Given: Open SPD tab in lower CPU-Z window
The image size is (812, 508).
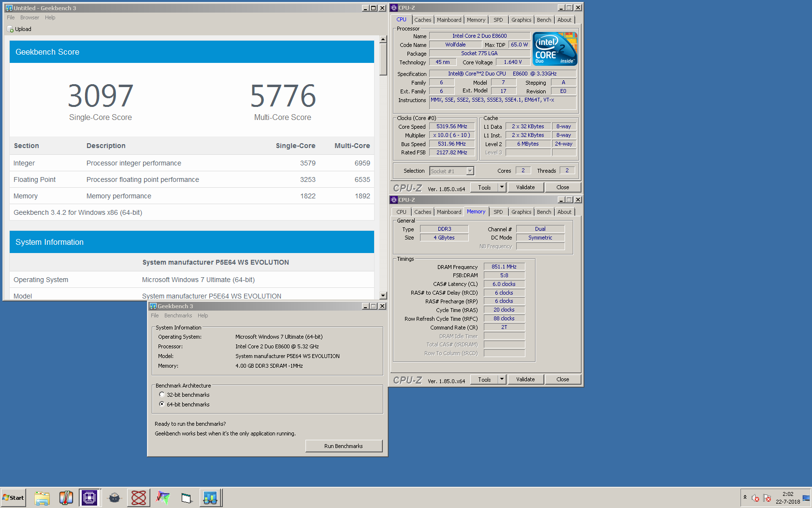Looking at the screenshot, I should [498, 212].
